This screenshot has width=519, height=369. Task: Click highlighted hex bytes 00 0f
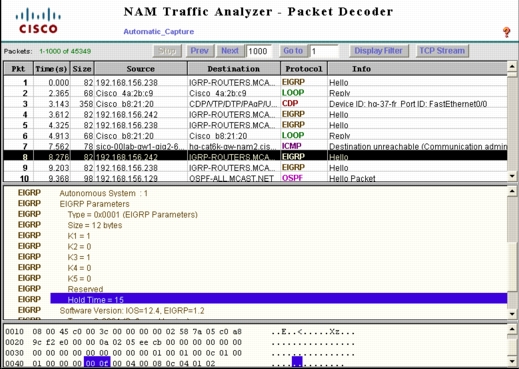click(x=97, y=363)
